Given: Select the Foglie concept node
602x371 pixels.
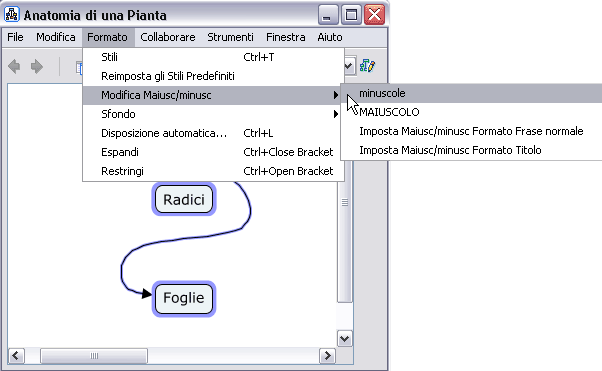Looking at the screenshot, I should pos(184,298).
